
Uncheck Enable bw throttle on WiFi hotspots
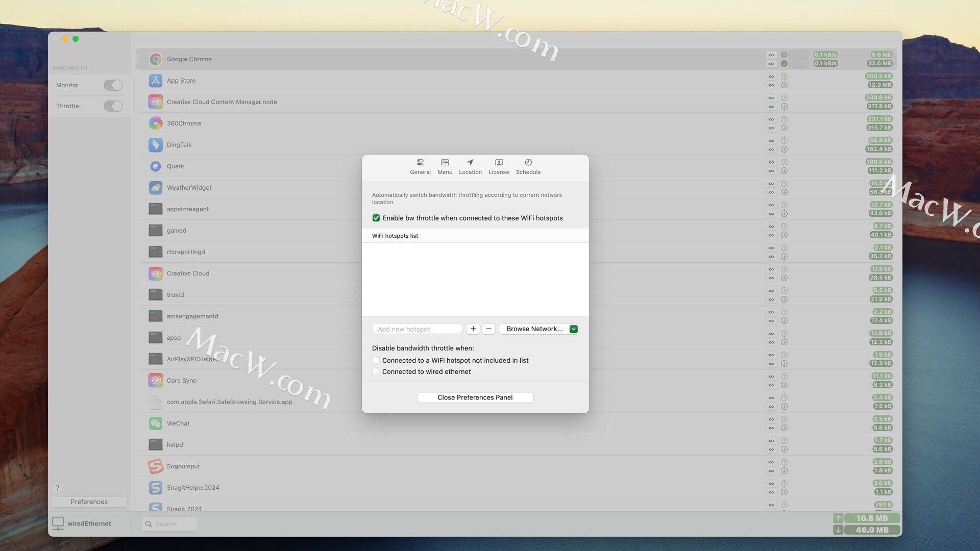click(x=376, y=218)
